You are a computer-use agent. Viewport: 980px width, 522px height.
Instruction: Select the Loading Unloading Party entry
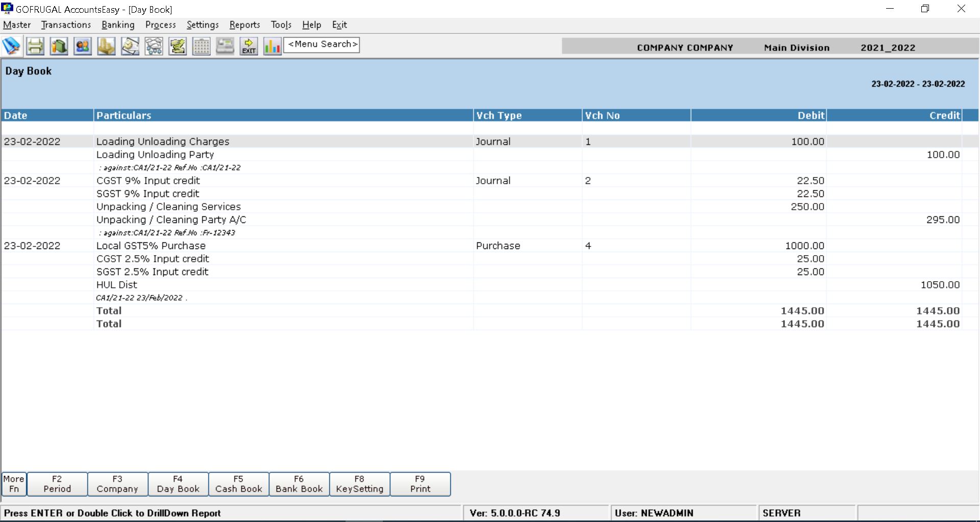(x=155, y=155)
